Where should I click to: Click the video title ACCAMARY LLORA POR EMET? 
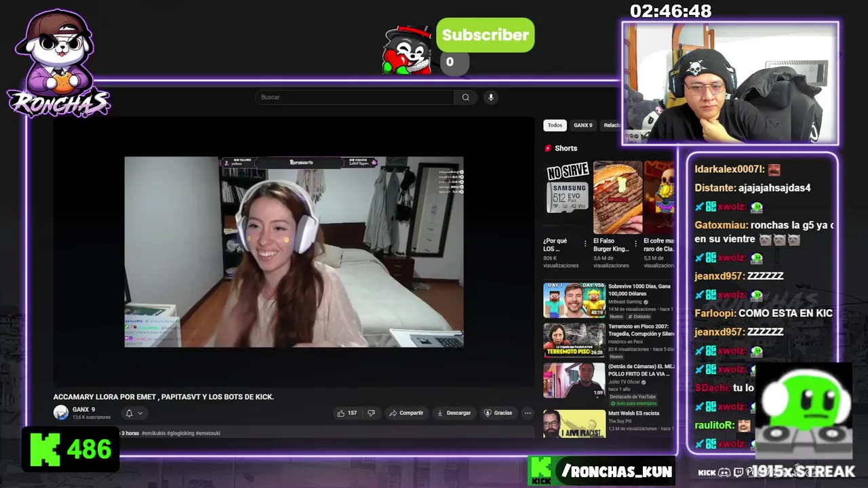[163, 396]
